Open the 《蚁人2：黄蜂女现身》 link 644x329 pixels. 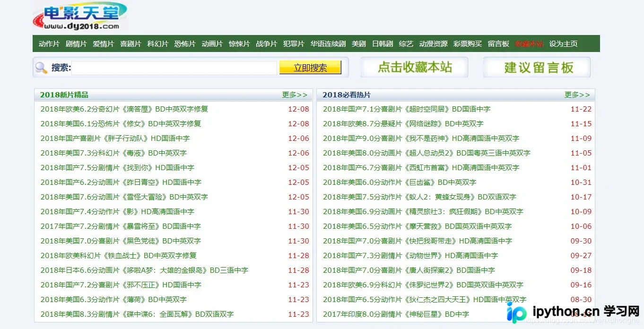[419, 197]
